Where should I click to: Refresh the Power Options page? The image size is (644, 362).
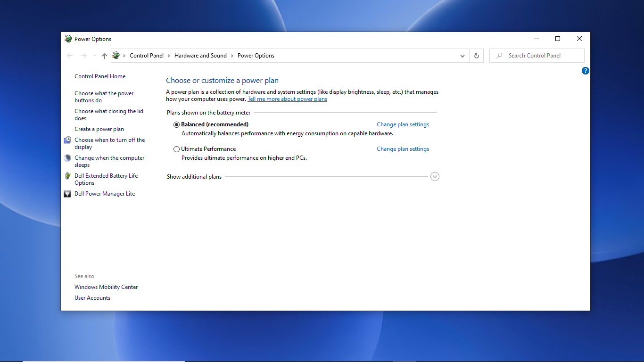[476, 56]
